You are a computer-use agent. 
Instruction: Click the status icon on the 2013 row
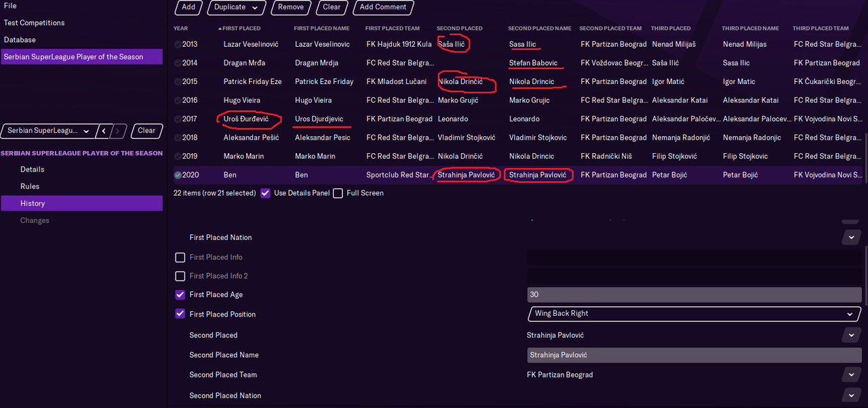click(x=178, y=44)
